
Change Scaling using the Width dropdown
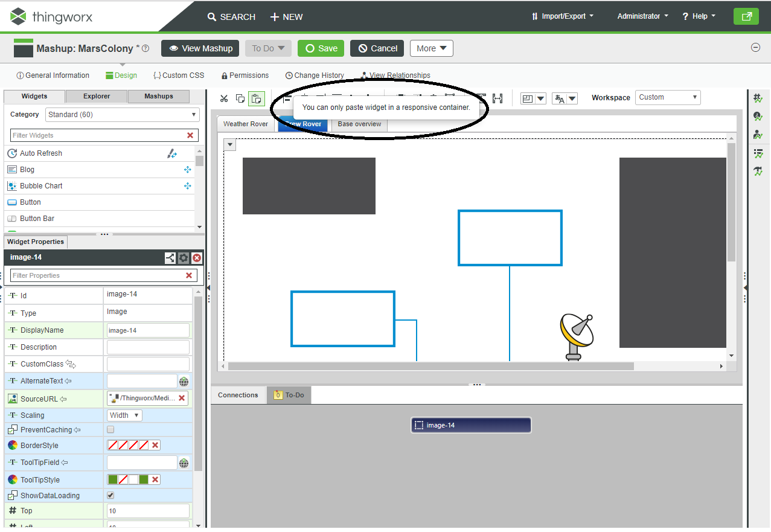point(124,415)
